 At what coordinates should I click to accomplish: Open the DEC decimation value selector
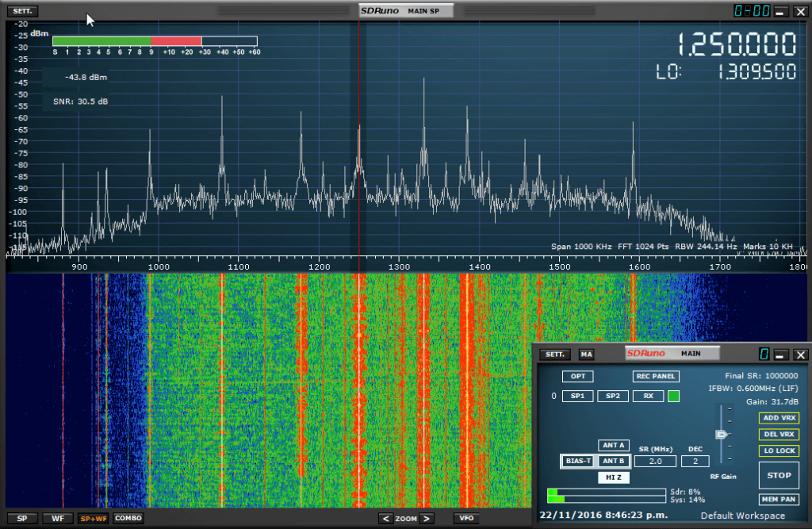(695, 461)
